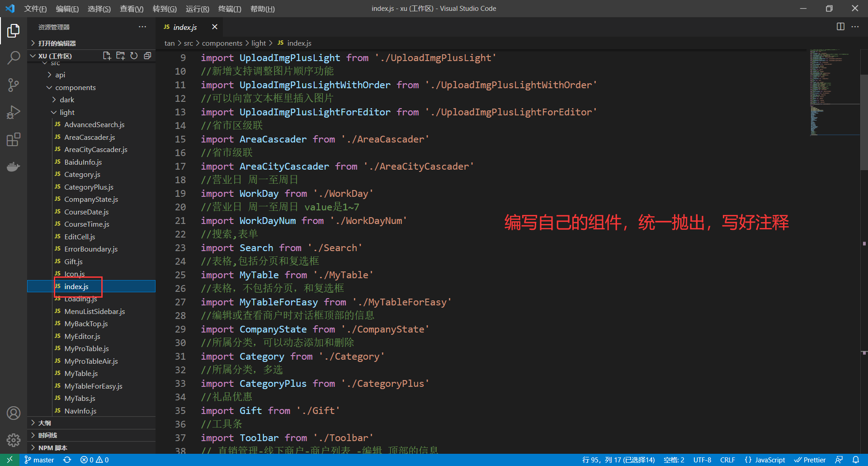Click the minimap code overview
Screen dimensions: 868x466
pos(834,92)
